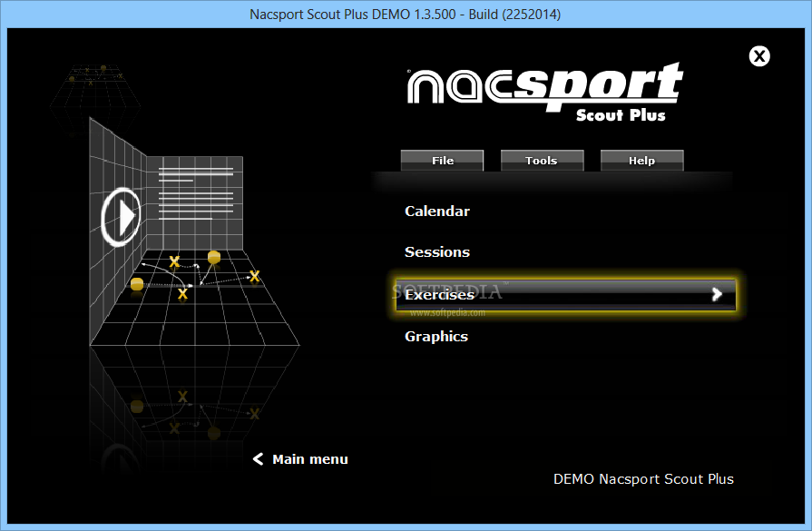Click the Nacsport Scout Plus DEMO title bar text
The width and height of the screenshot is (812, 531).
point(405,14)
